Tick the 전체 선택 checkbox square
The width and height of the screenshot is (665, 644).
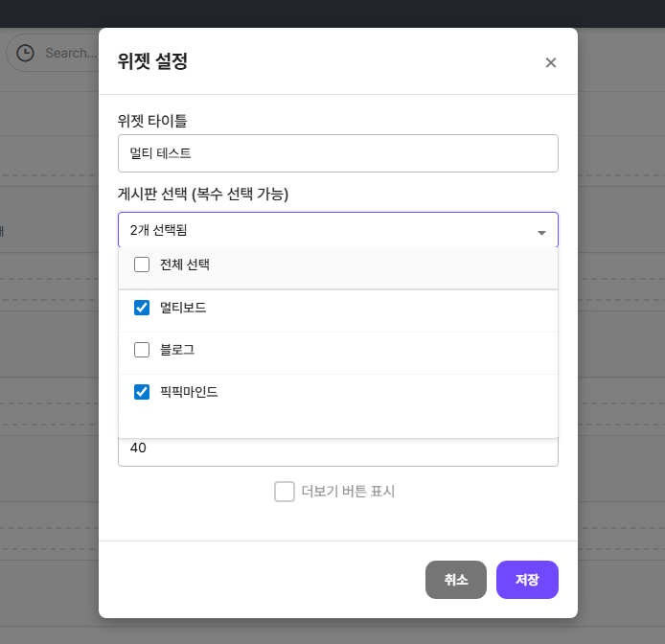(142, 264)
